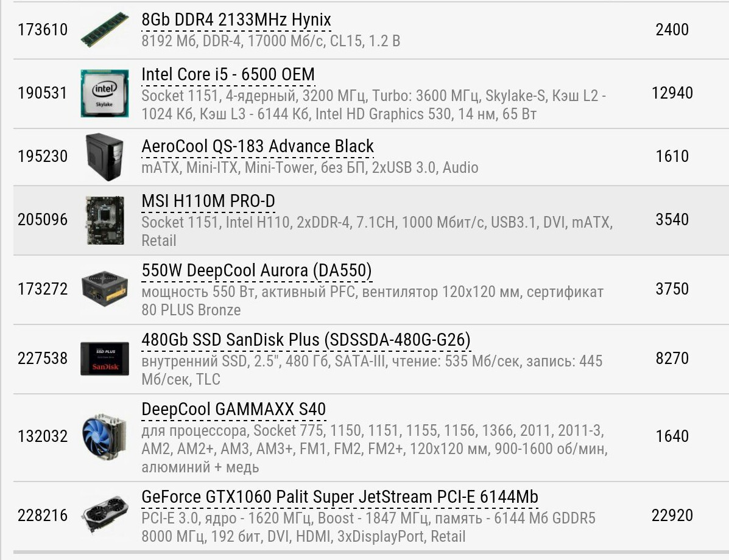Viewport: 729px width, 560px height.
Task: Click the SanDisk SSD thumbnail image
Action: (x=105, y=359)
